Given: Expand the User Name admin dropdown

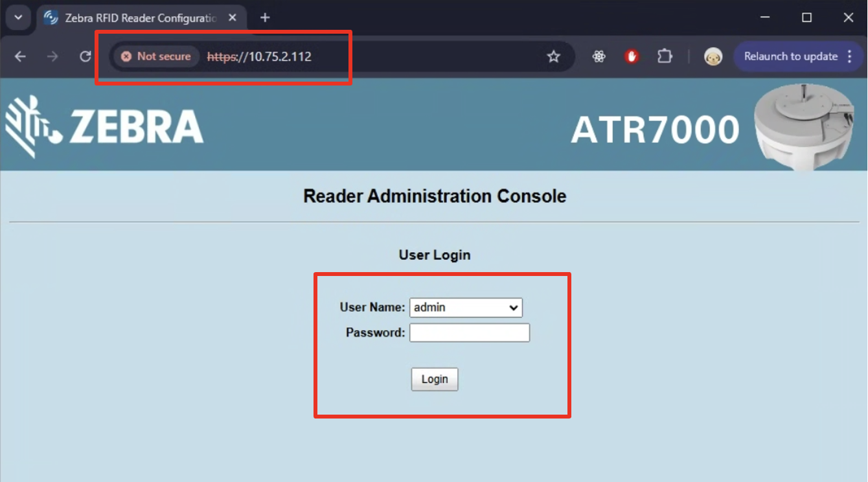Looking at the screenshot, I should pyautogui.click(x=466, y=308).
